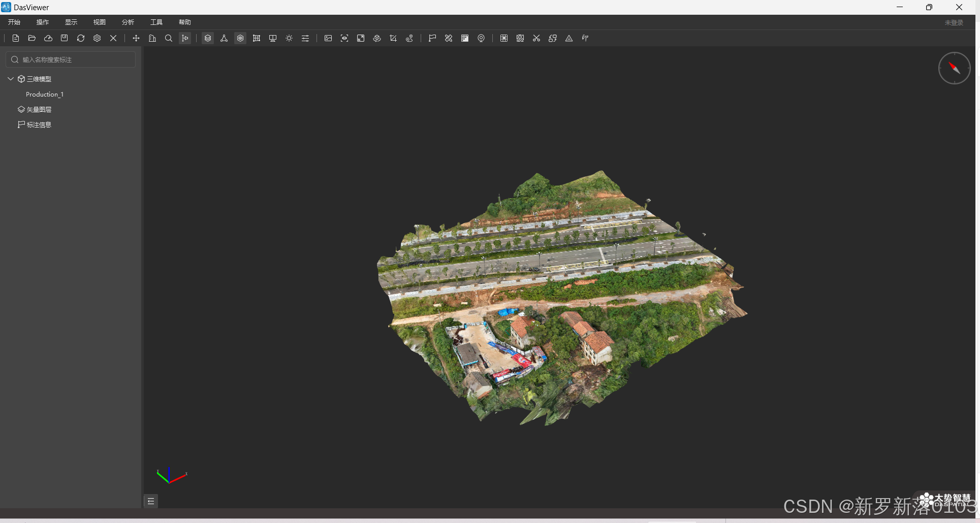Collapse the 三维模型 tree node
The width and height of the screenshot is (980, 523).
[10, 79]
